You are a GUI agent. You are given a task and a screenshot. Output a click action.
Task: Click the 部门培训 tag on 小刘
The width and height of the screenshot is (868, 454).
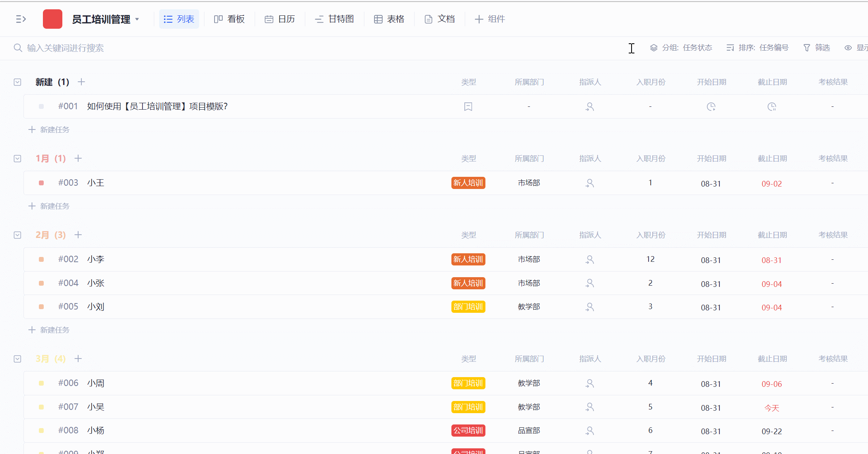(x=468, y=307)
